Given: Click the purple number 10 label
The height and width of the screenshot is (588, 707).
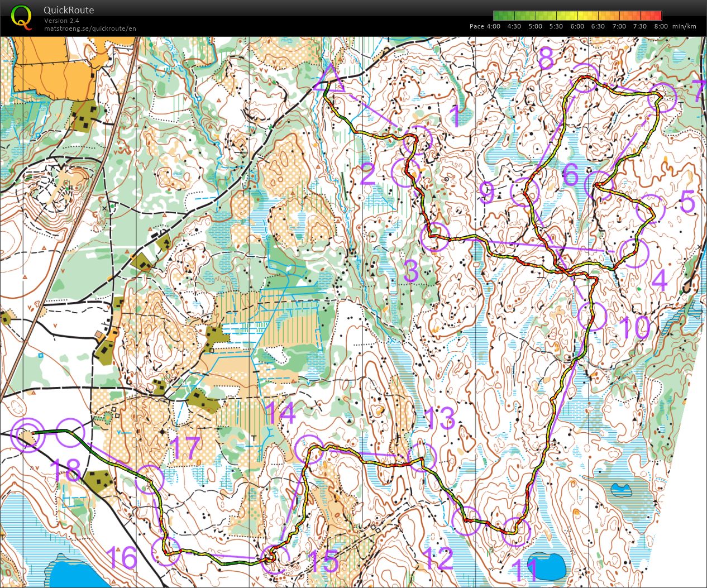Looking at the screenshot, I should point(636,328).
